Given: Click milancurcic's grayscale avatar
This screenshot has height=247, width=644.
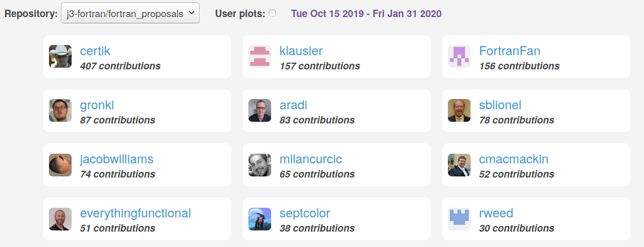Looking at the screenshot, I should pyautogui.click(x=260, y=165).
